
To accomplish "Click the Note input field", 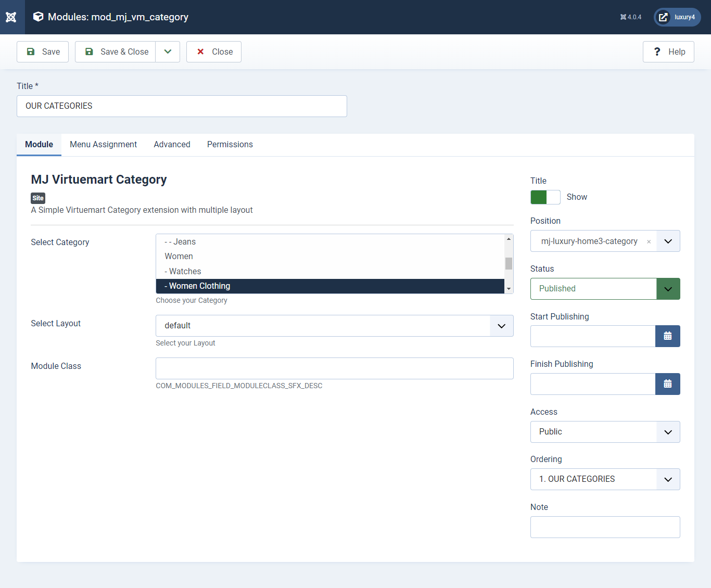I will 605,527.
